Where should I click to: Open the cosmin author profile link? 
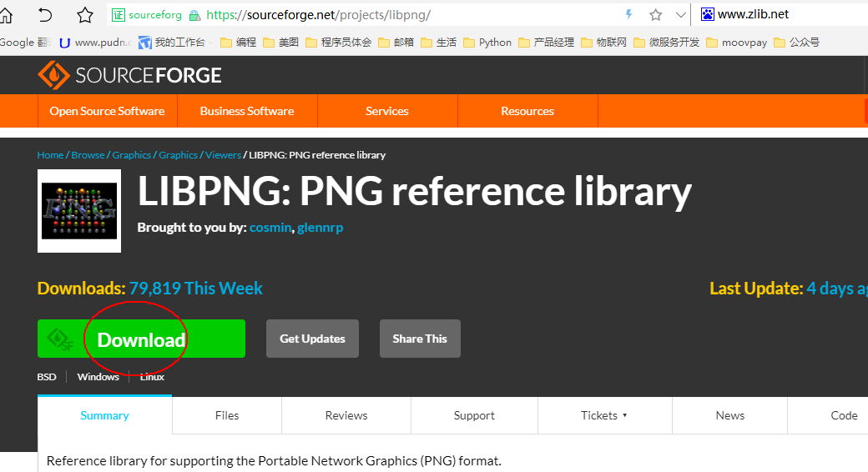pyautogui.click(x=270, y=228)
